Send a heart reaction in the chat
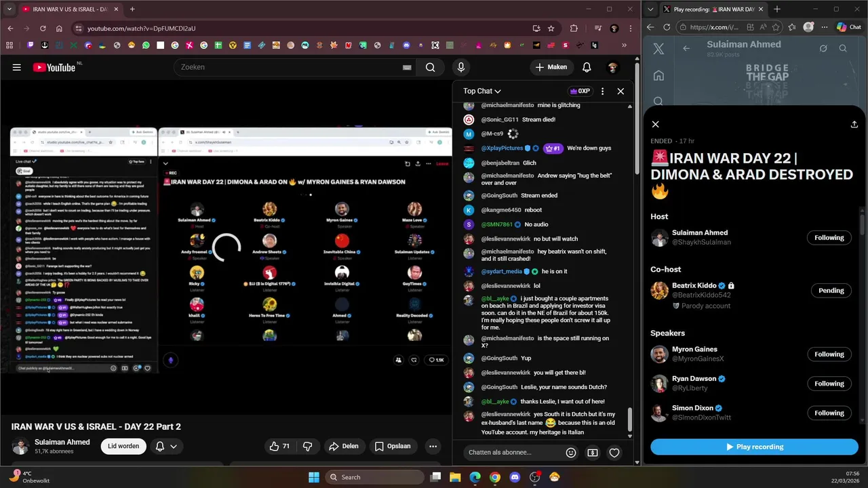 pyautogui.click(x=614, y=453)
